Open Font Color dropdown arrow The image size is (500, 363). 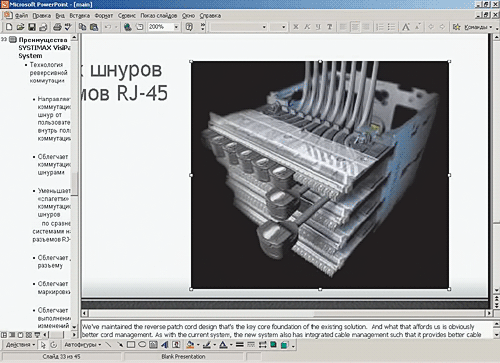231,345
